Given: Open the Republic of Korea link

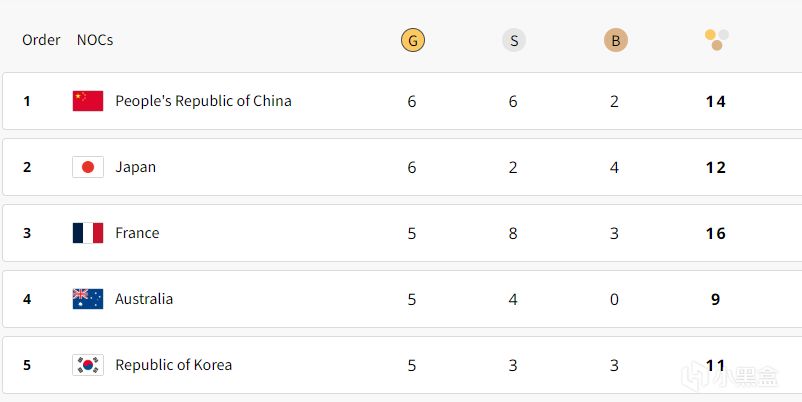Looking at the screenshot, I should 173,365.
